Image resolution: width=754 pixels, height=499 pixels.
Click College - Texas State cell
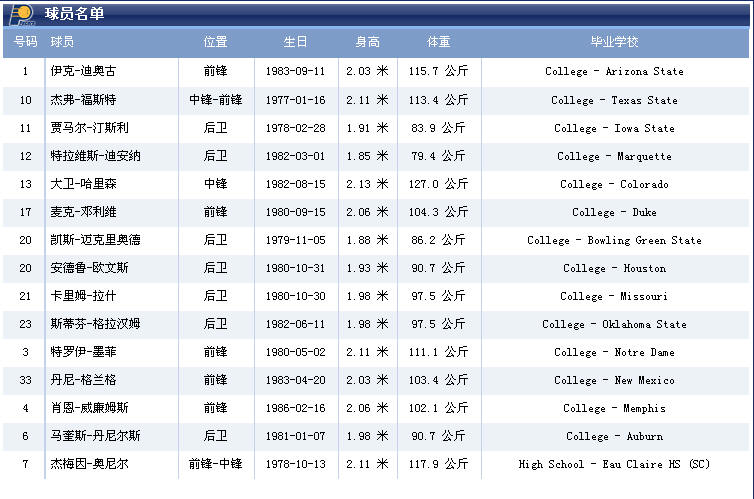click(x=615, y=100)
